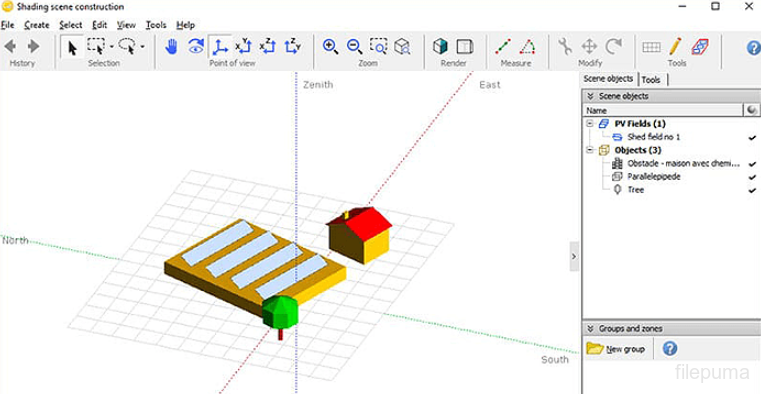Collapse the Objects (3) tree node
Screen dimensions: 761x394
pyautogui.click(x=590, y=150)
